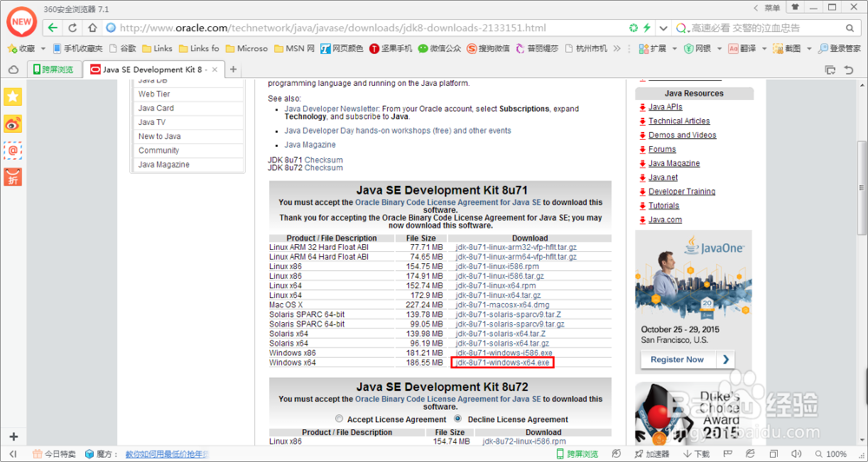Screen dimensions: 868x462
Task: Open the 手机收藏夹 bookmark
Action: [77, 49]
